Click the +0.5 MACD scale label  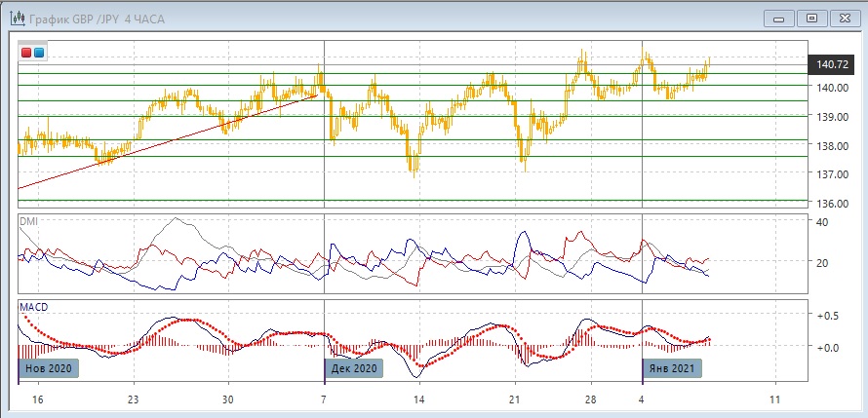(x=830, y=316)
